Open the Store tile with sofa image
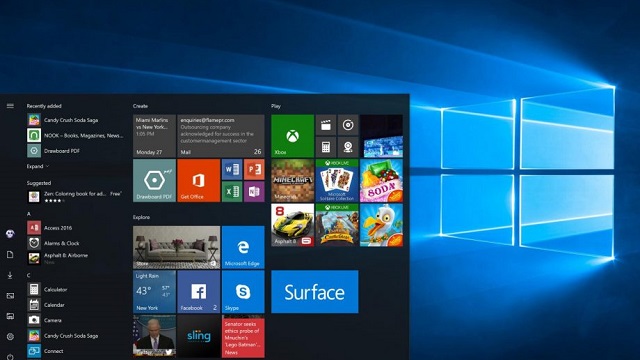Image resolution: width=640 pixels, height=360 pixels. tap(176, 247)
